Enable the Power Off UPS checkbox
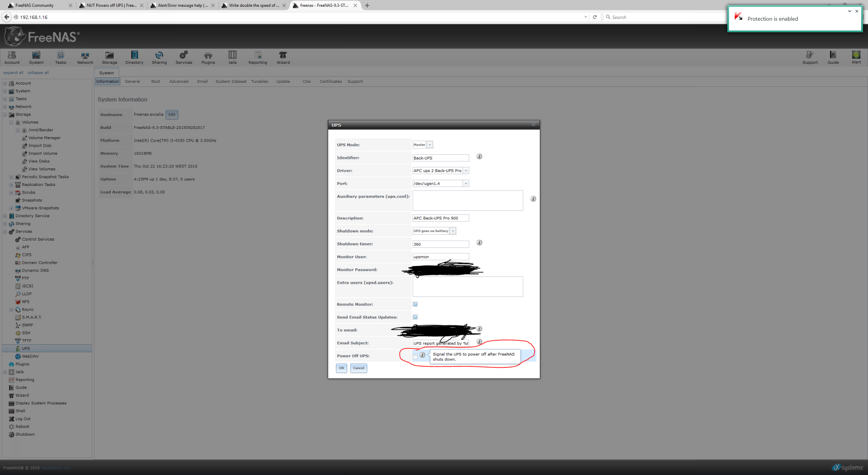Image resolution: width=868 pixels, height=475 pixels. (x=415, y=356)
